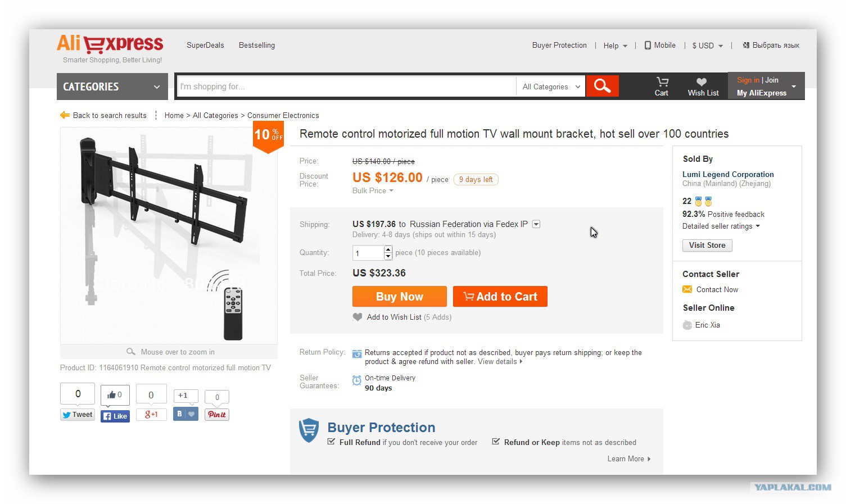Click the search input field

click(346, 87)
